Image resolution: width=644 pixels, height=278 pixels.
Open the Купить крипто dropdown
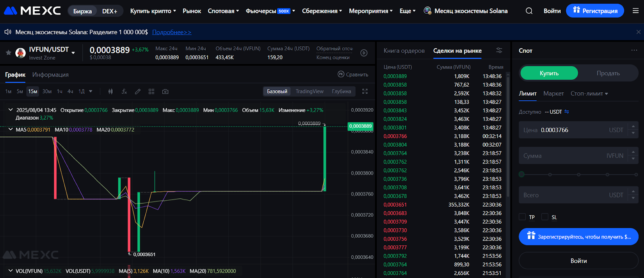[153, 11]
